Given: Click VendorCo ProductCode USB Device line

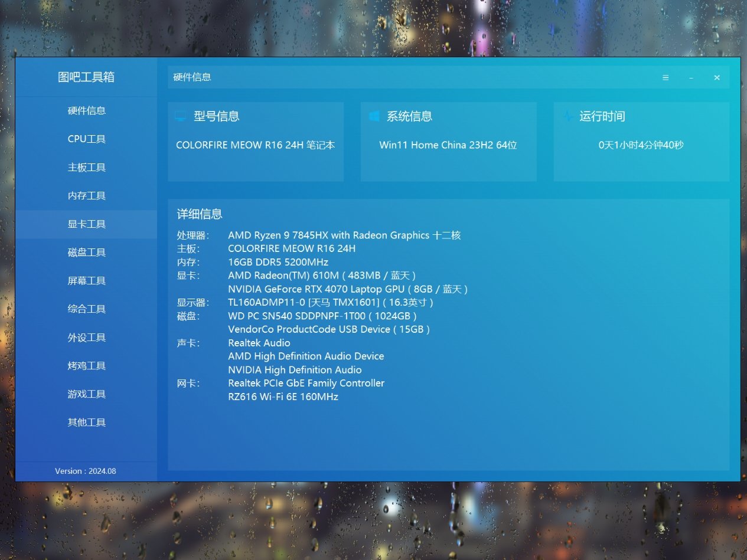Looking at the screenshot, I should (x=329, y=329).
